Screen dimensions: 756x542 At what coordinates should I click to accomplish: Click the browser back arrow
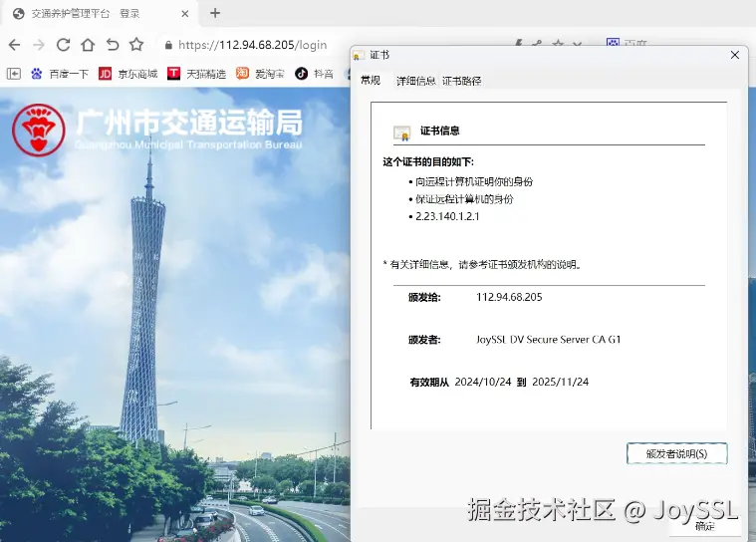tap(15, 45)
